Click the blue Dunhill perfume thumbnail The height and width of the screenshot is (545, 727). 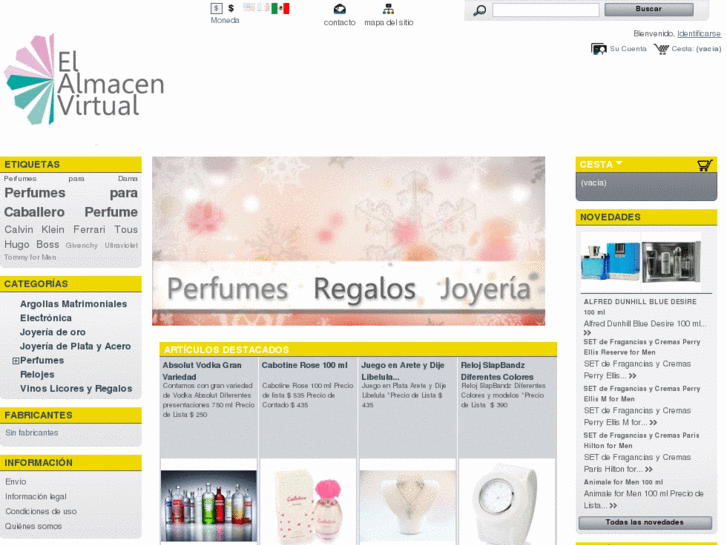coord(610,262)
